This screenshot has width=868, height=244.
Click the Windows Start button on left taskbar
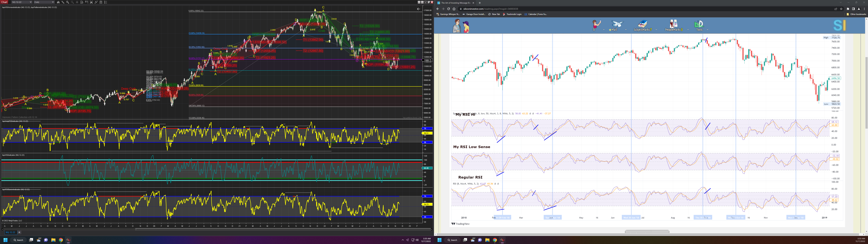tap(5, 240)
